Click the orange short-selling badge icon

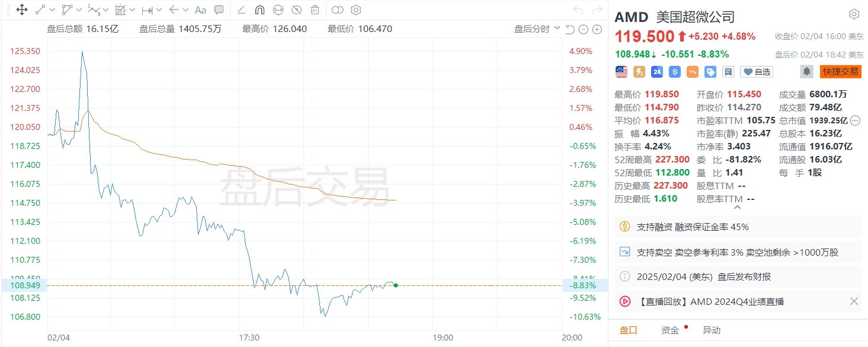[692, 72]
